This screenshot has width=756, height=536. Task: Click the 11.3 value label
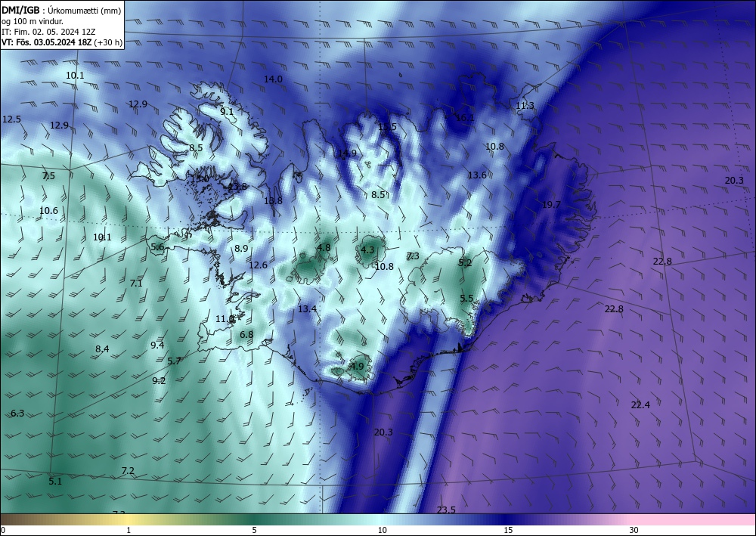(x=525, y=106)
